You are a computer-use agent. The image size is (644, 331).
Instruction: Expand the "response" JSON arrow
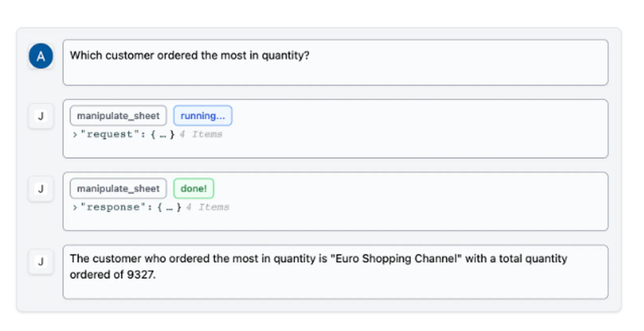[x=74, y=207]
